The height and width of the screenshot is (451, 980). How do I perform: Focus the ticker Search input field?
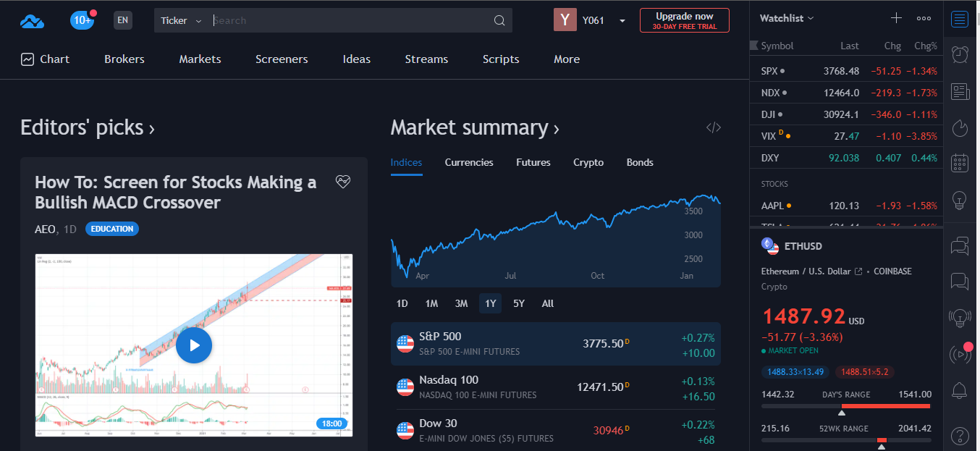[x=350, y=20]
